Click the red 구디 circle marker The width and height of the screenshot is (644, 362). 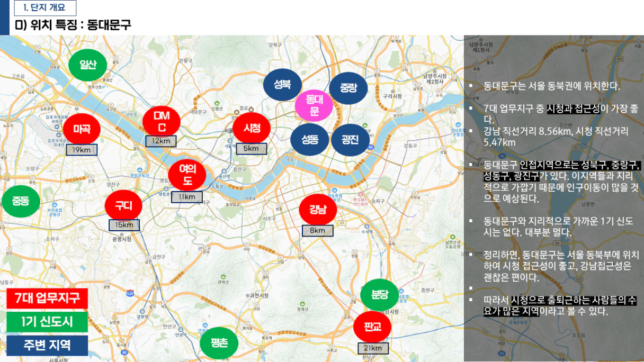tap(124, 205)
